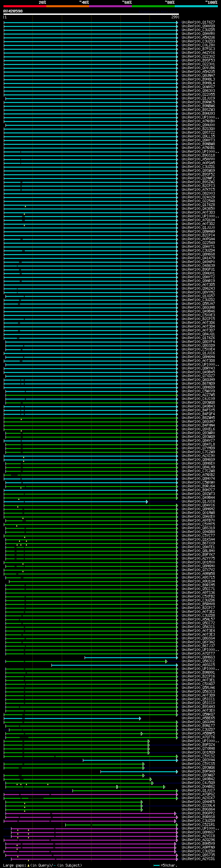This screenshot has width=221, height=868.
Task: Click the cyan 100% identity legend swatch
Action: [x=196, y=6]
